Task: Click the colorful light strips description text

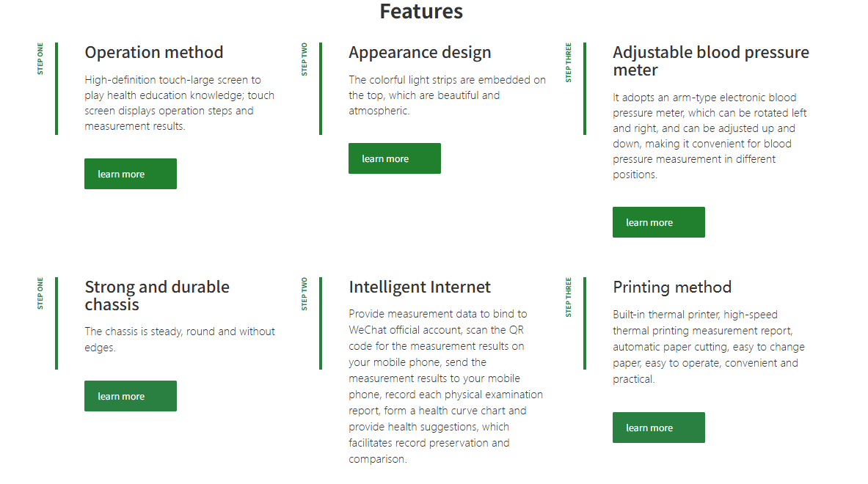Action: tap(447, 95)
